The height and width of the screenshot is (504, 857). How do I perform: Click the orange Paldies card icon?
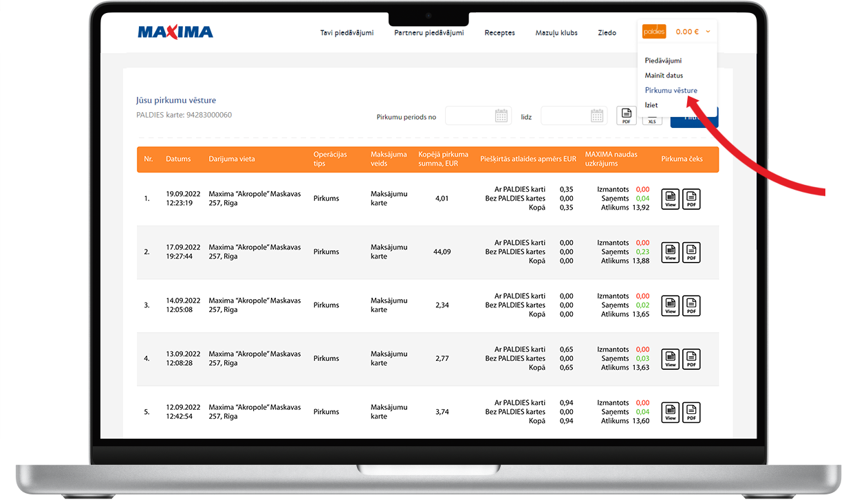[654, 32]
